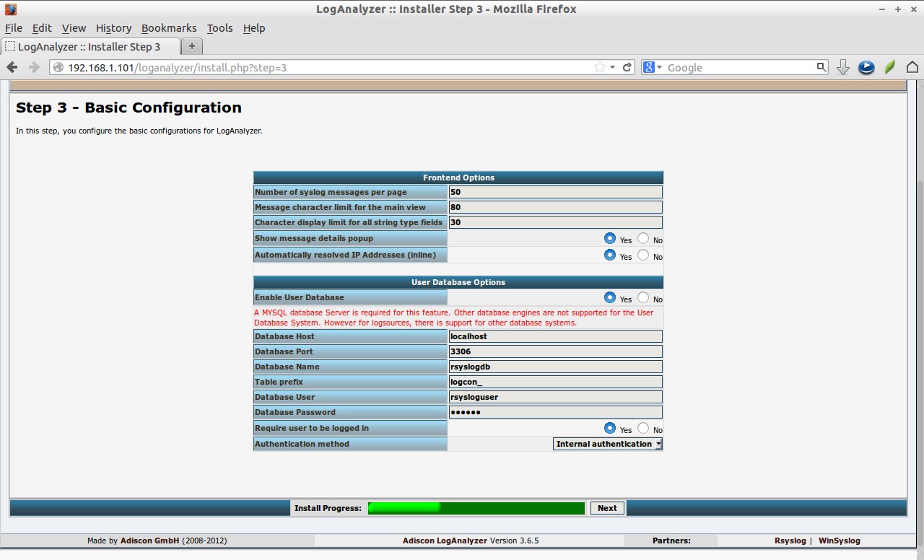
Task: Open the View menu
Action: pyautogui.click(x=74, y=28)
